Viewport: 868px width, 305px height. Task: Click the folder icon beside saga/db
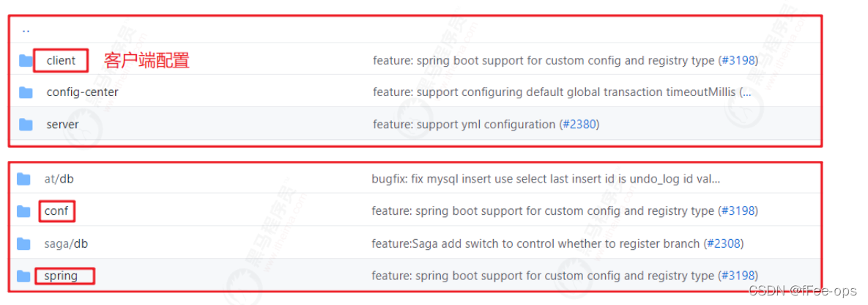[24, 243]
